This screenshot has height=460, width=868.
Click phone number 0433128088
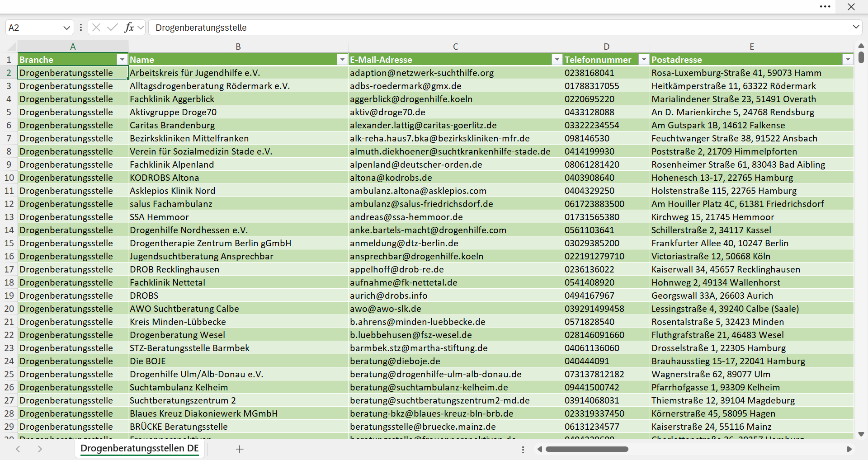point(606,112)
